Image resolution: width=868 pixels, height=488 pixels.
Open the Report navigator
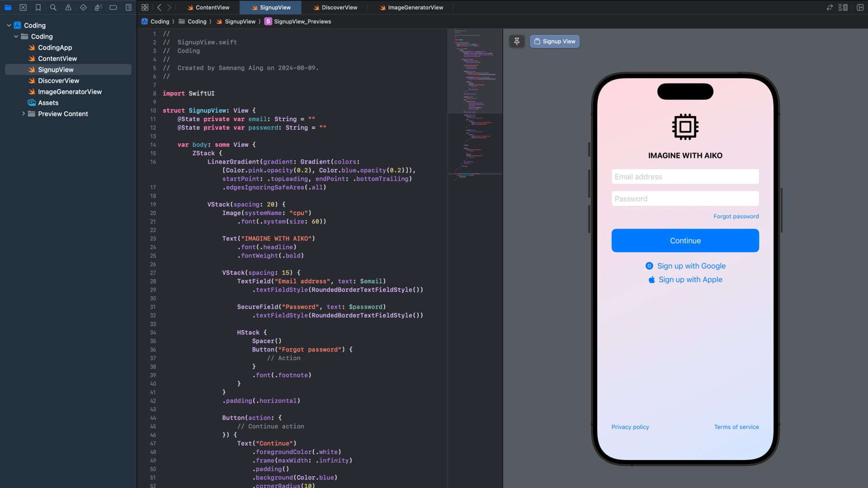click(x=128, y=7)
